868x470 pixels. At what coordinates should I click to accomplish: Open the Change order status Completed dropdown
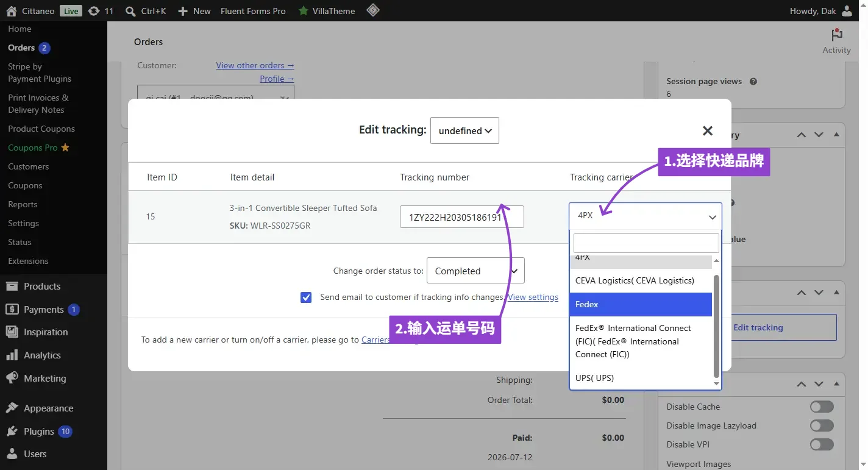click(x=475, y=271)
